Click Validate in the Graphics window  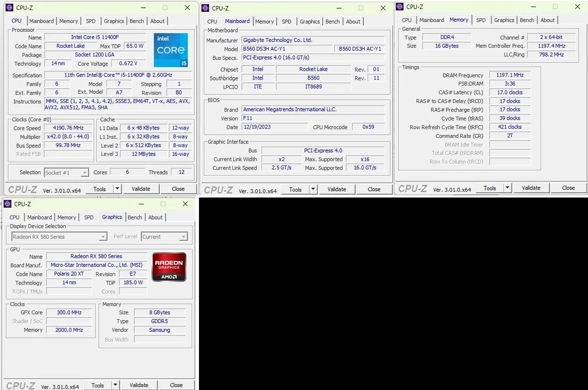tap(139, 385)
